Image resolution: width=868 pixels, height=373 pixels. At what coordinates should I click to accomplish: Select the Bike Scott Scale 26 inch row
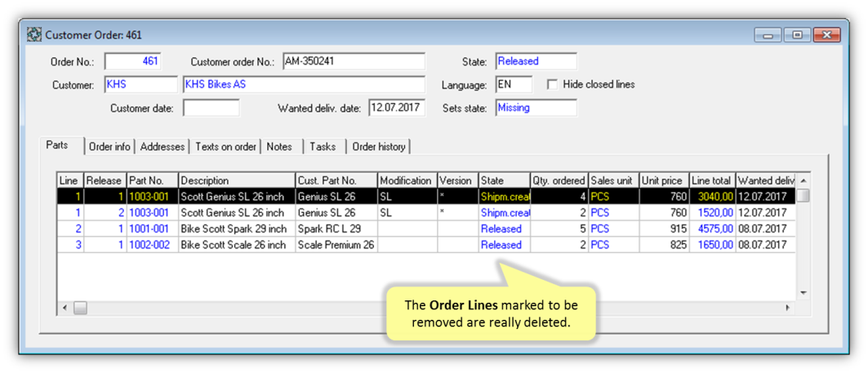point(426,245)
